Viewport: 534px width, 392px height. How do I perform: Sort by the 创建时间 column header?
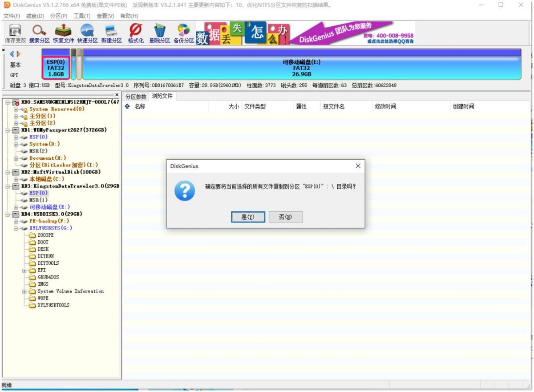pos(463,107)
